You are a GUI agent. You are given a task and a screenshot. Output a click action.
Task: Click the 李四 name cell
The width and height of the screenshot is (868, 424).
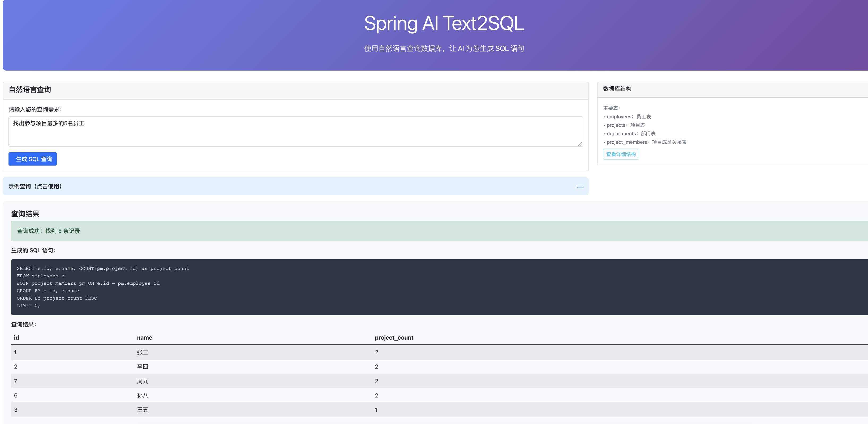tap(143, 366)
